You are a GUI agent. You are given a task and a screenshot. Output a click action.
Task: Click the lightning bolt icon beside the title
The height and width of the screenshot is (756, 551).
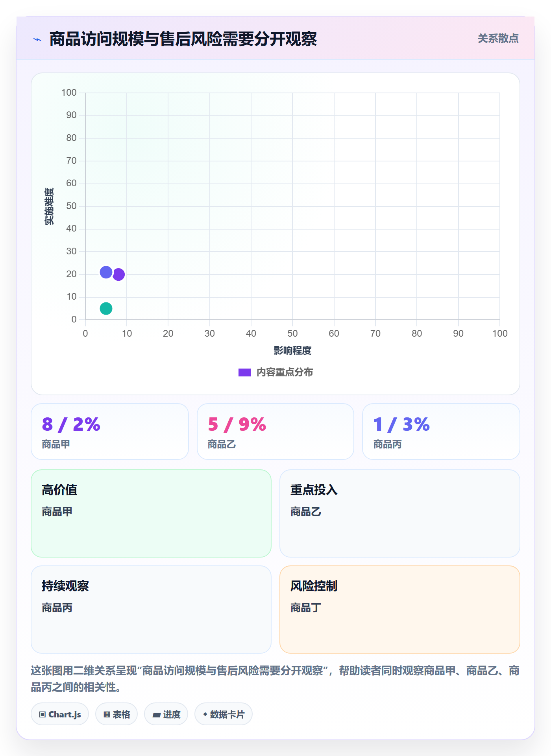tap(37, 39)
